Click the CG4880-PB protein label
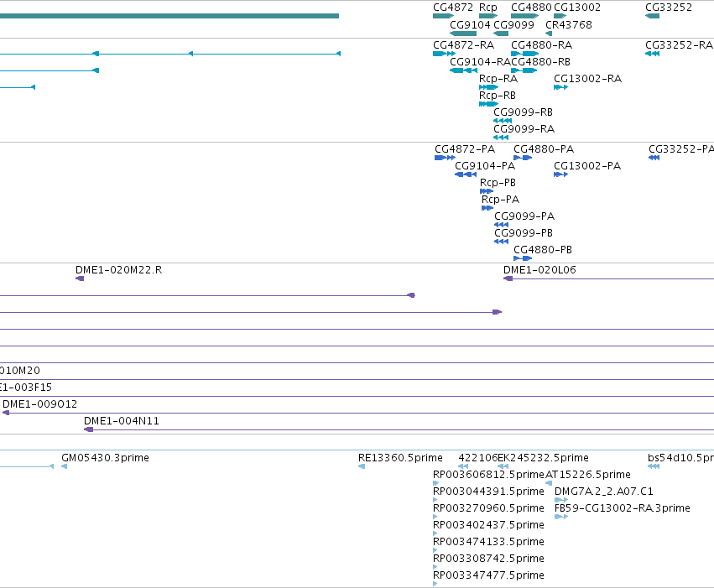Image resolution: width=714 pixels, height=588 pixels. coord(543,250)
